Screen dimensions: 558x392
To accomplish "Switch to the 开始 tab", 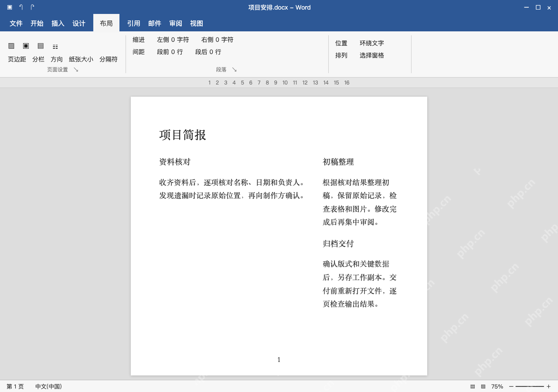I will [x=37, y=24].
